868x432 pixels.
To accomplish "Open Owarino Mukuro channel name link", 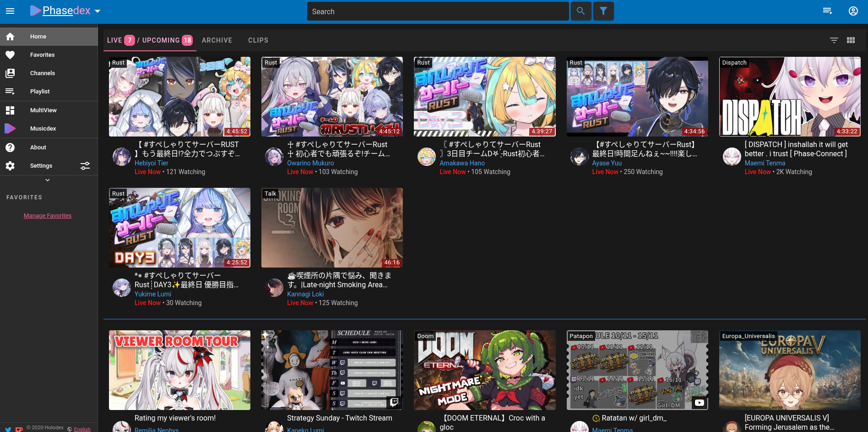I will [x=310, y=163].
